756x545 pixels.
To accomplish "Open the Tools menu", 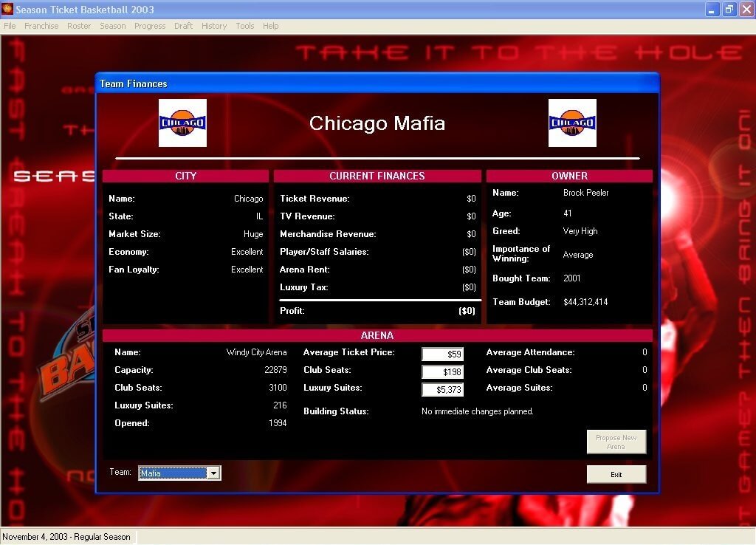I will tap(245, 26).
